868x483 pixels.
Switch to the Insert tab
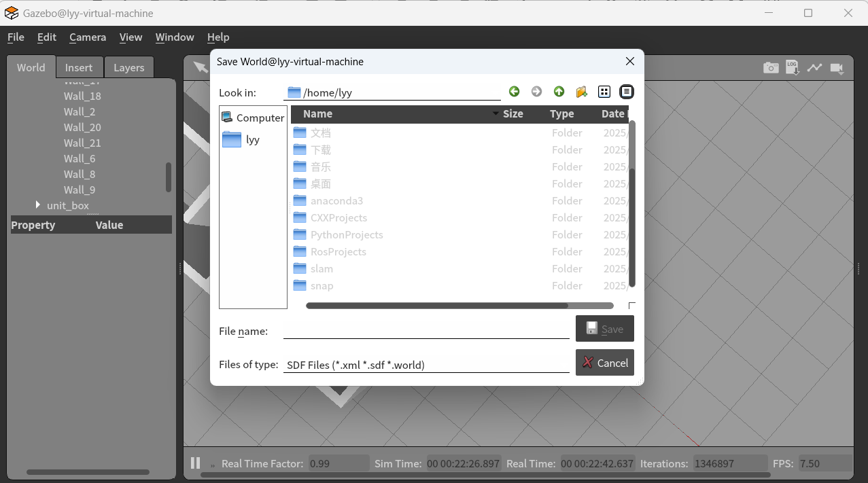tap(79, 67)
